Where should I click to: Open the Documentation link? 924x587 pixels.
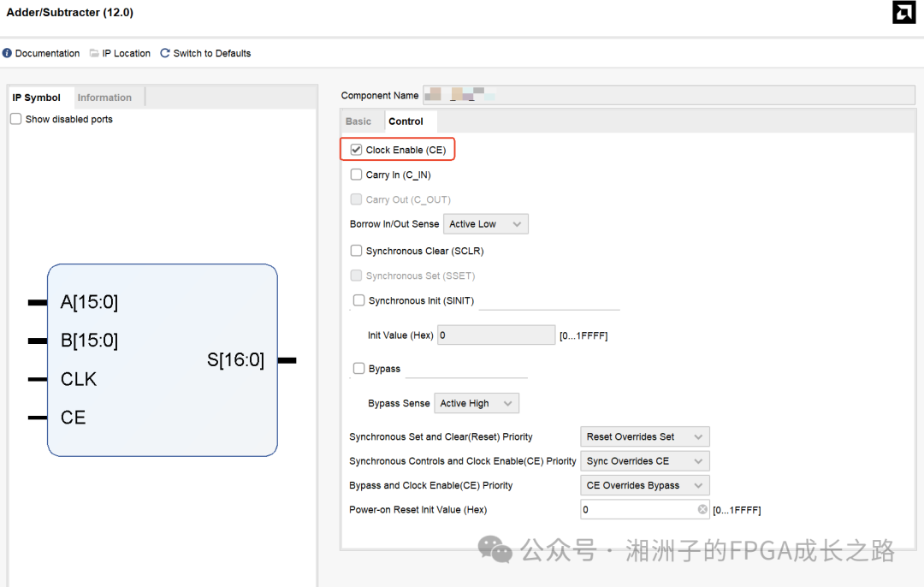point(47,53)
